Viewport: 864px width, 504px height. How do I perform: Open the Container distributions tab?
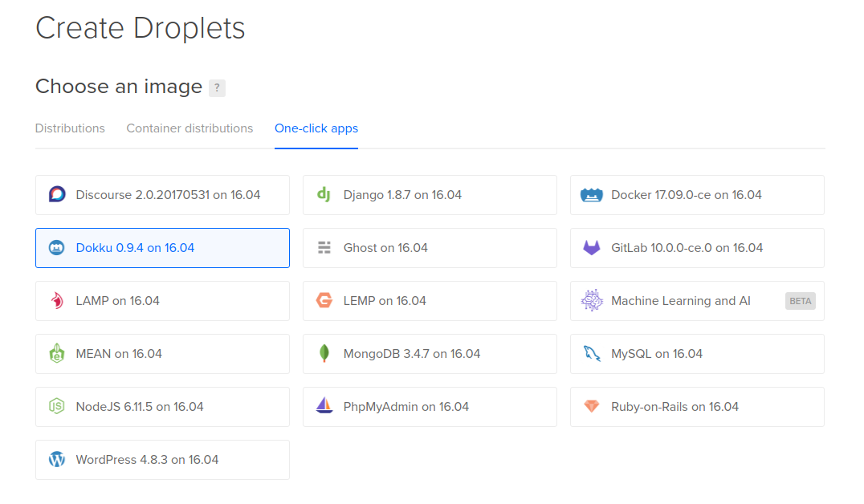(190, 128)
